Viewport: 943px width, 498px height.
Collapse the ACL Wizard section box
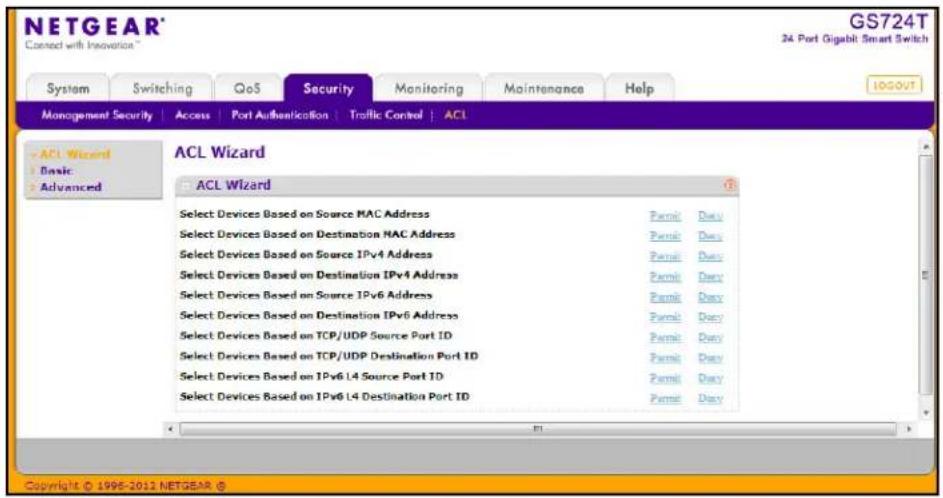click(x=186, y=186)
